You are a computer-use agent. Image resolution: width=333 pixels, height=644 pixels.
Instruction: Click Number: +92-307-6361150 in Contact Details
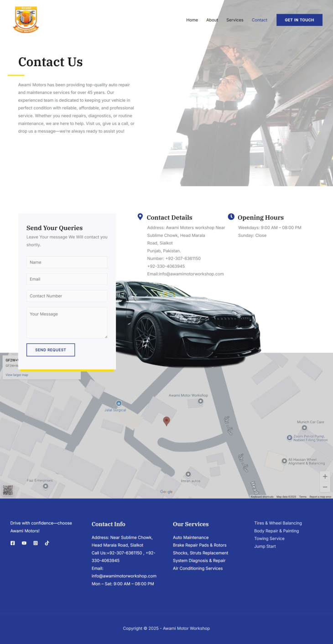pyautogui.click(x=174, y=259)
